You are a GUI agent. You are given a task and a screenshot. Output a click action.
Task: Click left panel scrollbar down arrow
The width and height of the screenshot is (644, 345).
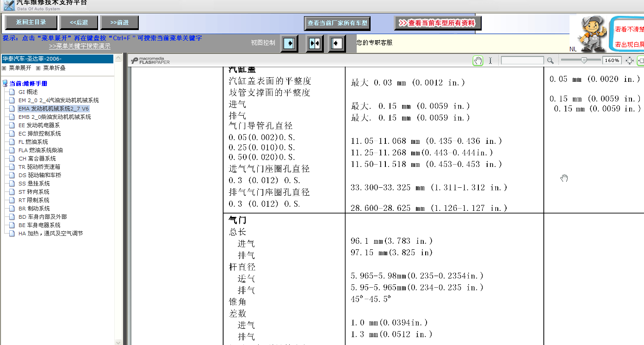[x=118, y=342]
